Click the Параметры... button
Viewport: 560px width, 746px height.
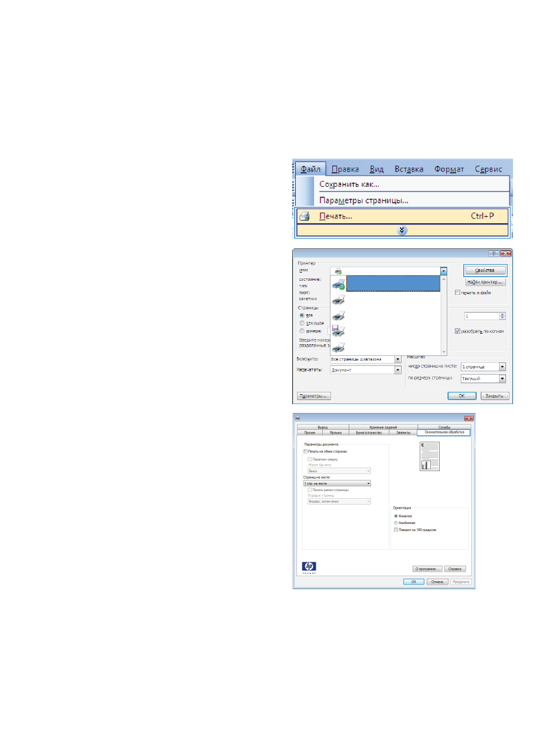[314, 396]
